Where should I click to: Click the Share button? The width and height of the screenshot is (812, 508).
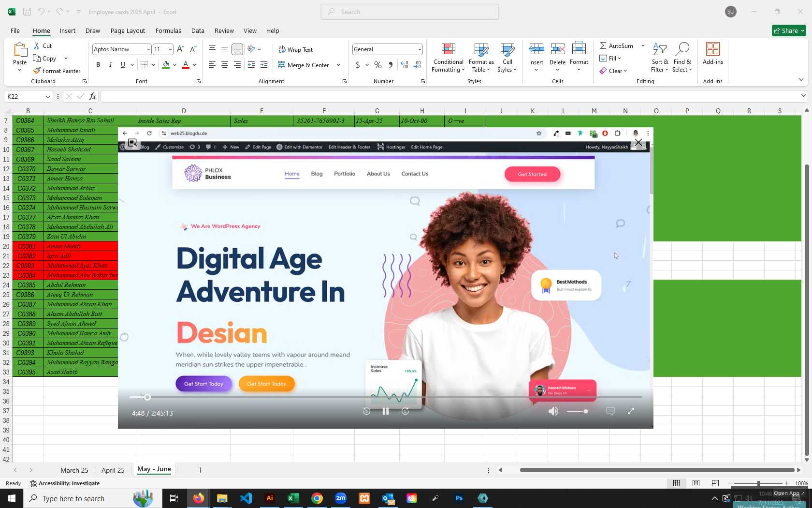(x=789, y=30)
